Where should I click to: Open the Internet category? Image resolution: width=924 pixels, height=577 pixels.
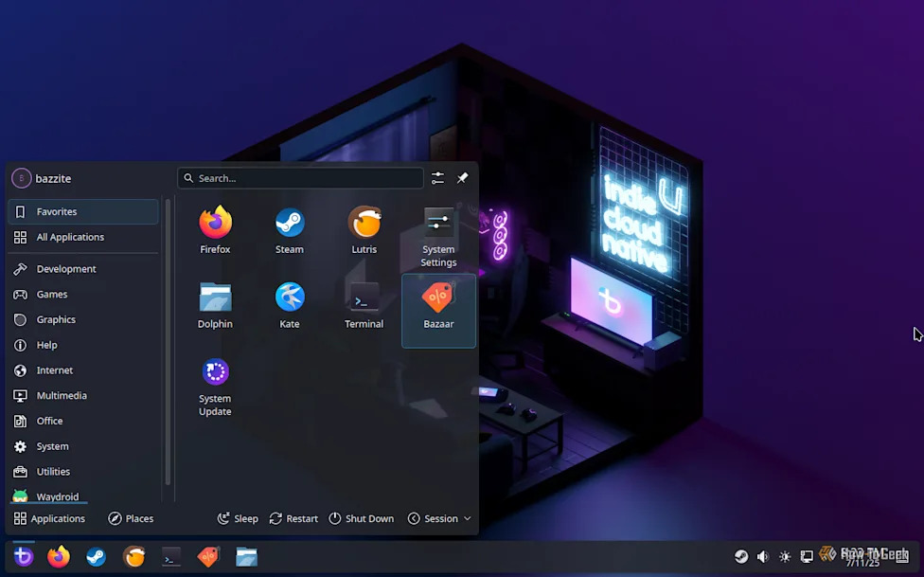tap(83, 370)
